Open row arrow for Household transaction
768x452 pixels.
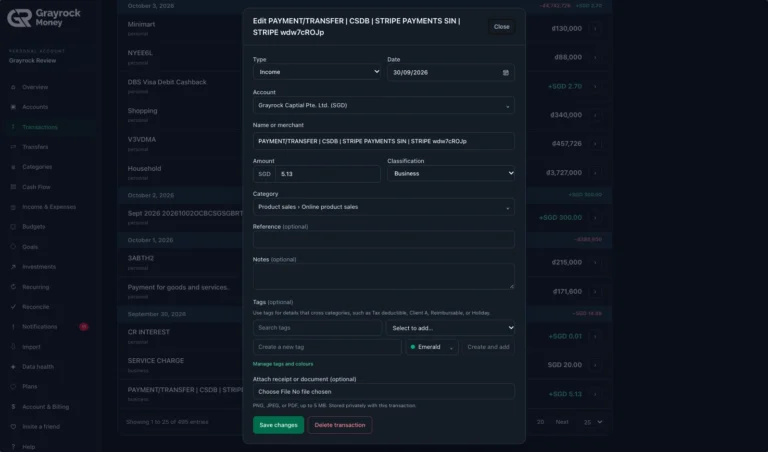(x=595, y=173)
